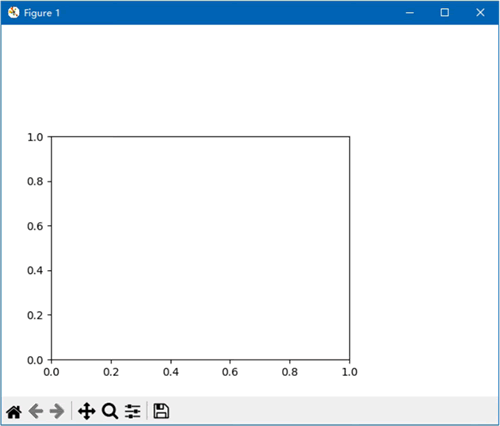Click the x-axis tick label 0.4
This screenshot has height=426, width=500.
(x=171, y=372)
